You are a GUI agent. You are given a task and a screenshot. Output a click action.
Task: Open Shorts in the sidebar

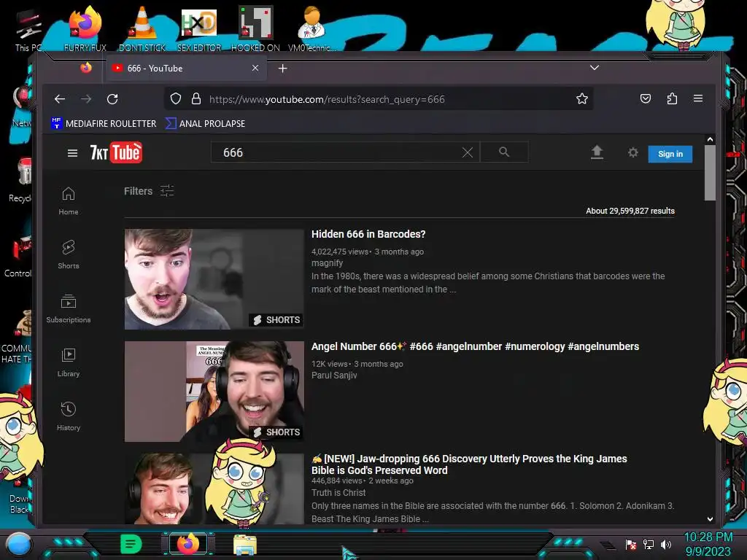(x=68, y=254)
